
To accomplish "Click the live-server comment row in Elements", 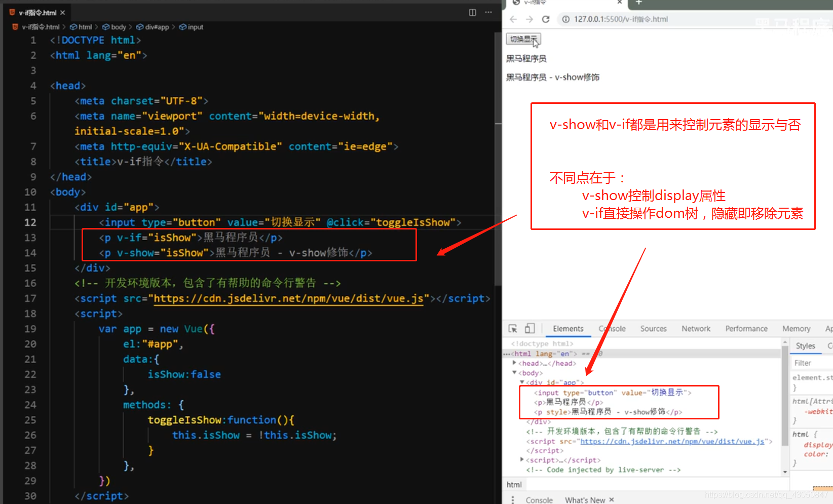I will 603,470.
